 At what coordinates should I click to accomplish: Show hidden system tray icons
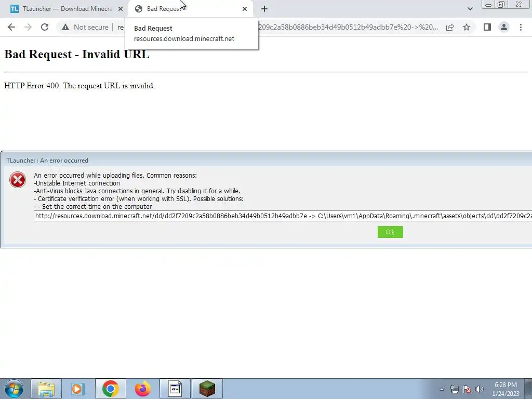point(442,389)
